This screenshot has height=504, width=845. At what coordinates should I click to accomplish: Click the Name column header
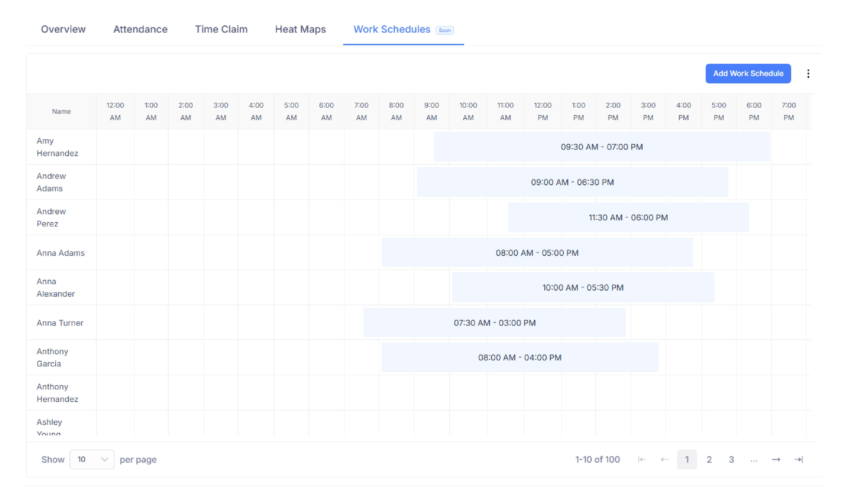click(x=61, y=111)
